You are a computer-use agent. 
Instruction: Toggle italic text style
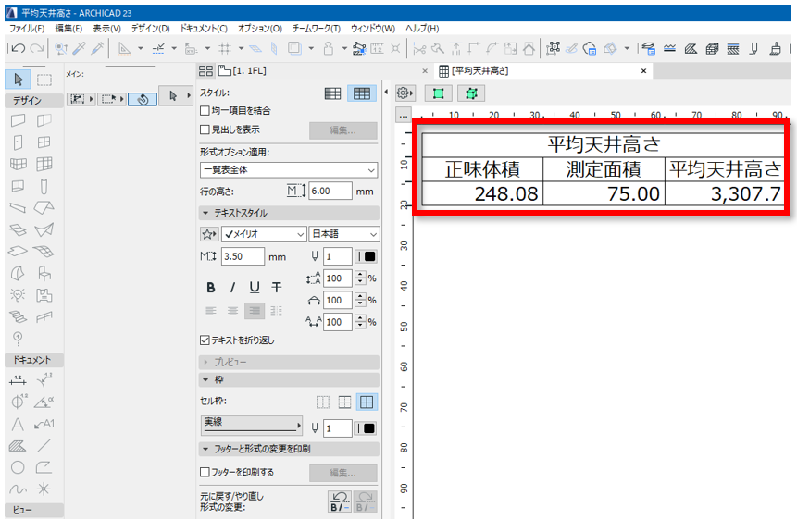pyautogui.click(x=232, y=288)
